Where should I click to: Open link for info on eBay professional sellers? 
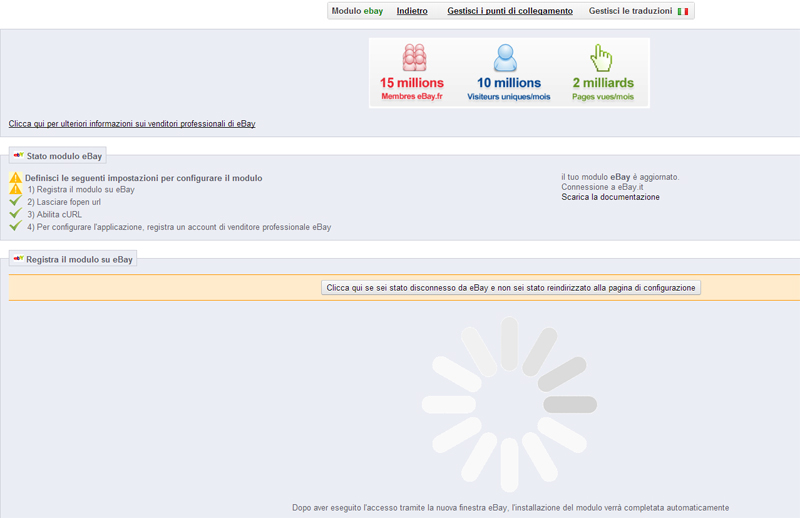(132, 124)
